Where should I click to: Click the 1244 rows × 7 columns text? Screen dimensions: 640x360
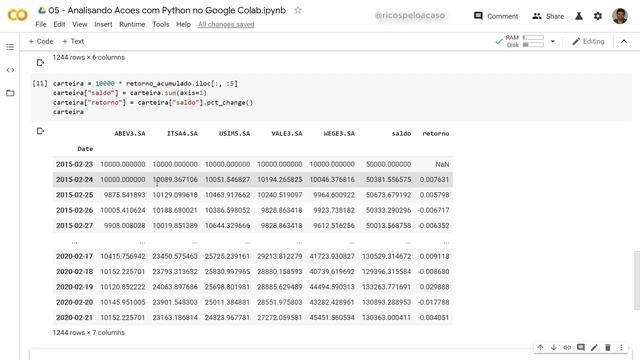coord(89,333)
